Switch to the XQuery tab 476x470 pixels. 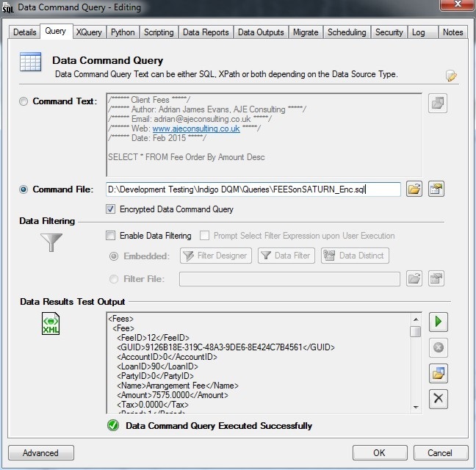[89, 32]
